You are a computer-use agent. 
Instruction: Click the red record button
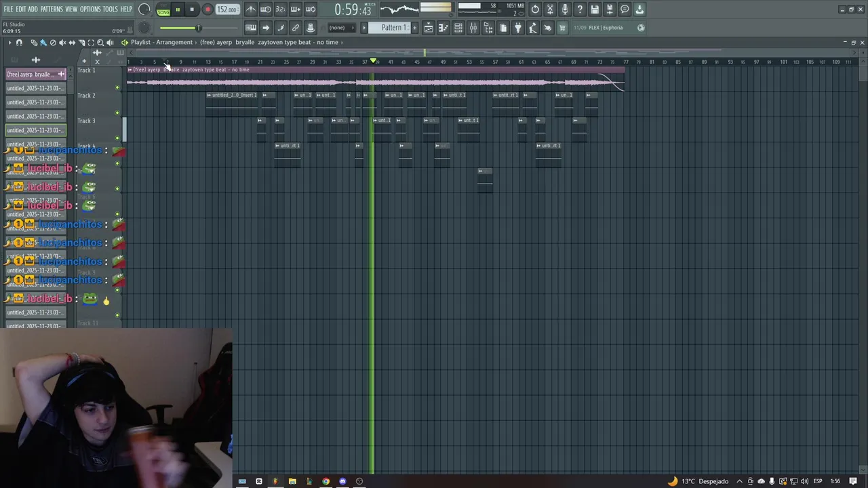208,9
